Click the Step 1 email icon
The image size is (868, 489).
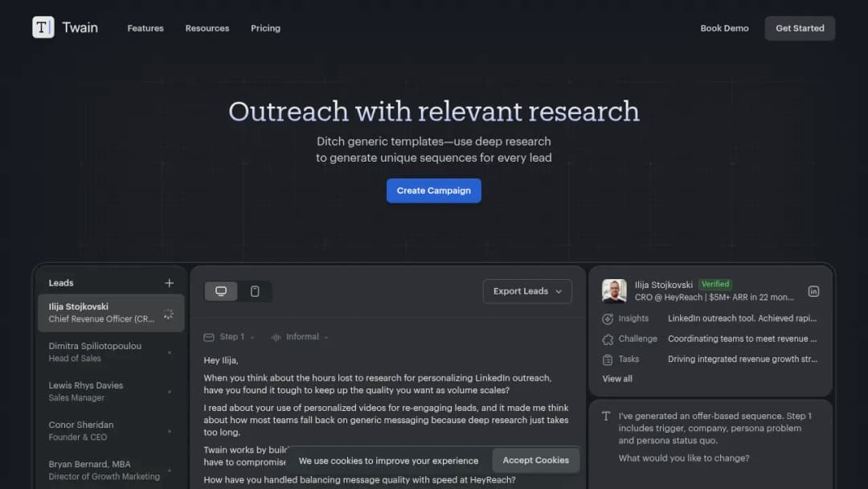[x=209, y=337]
